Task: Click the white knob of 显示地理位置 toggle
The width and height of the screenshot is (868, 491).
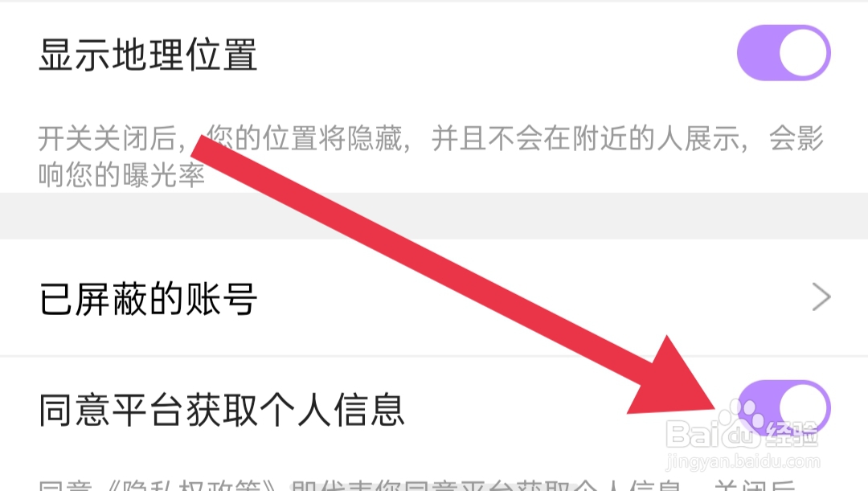Action: pyautogui.click(x=803, y=52)
